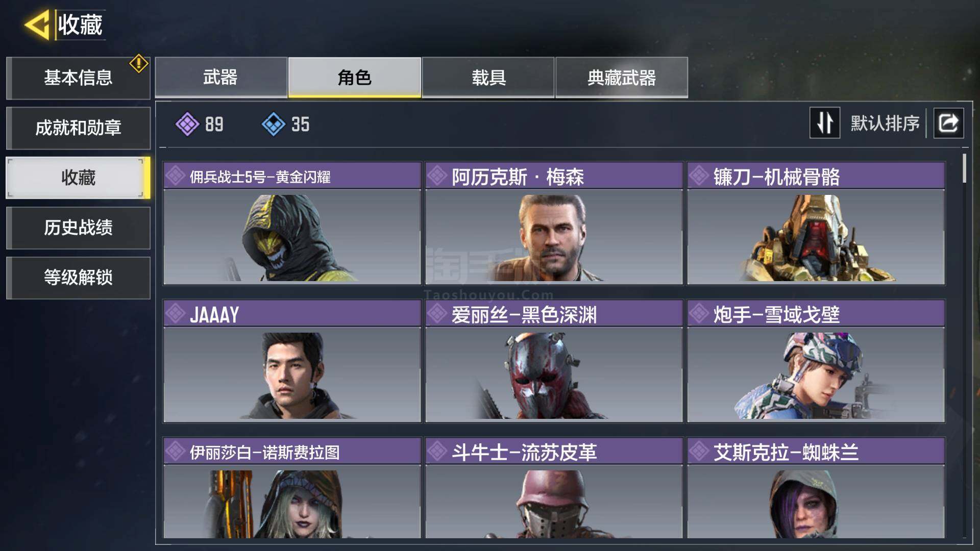Click the purple diamond icon beside 89

[x=187, y=124]
